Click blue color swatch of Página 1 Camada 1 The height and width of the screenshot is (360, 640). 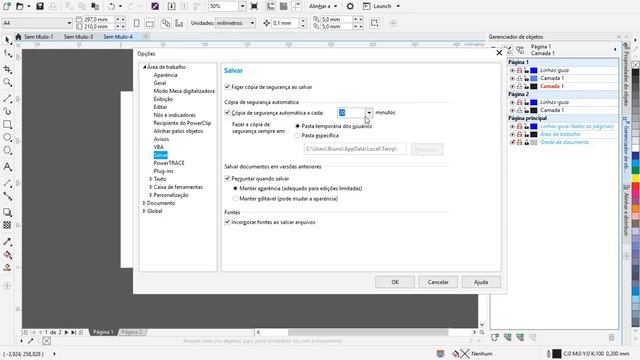pyautogui.click(x=533, y=78)
